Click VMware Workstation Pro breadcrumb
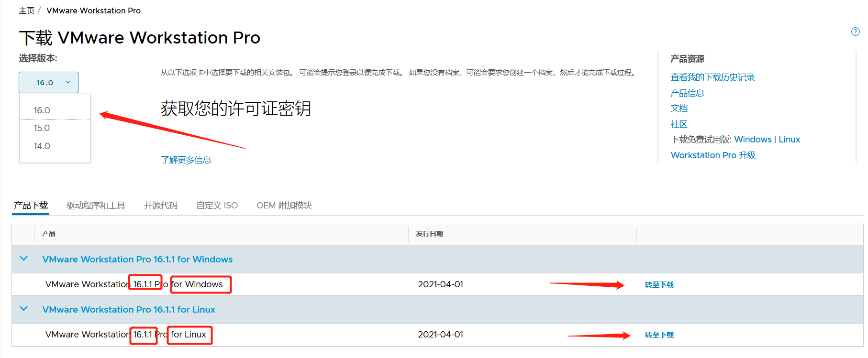The width and height of the screenshot is (868, 358). [x=93, y=11]
